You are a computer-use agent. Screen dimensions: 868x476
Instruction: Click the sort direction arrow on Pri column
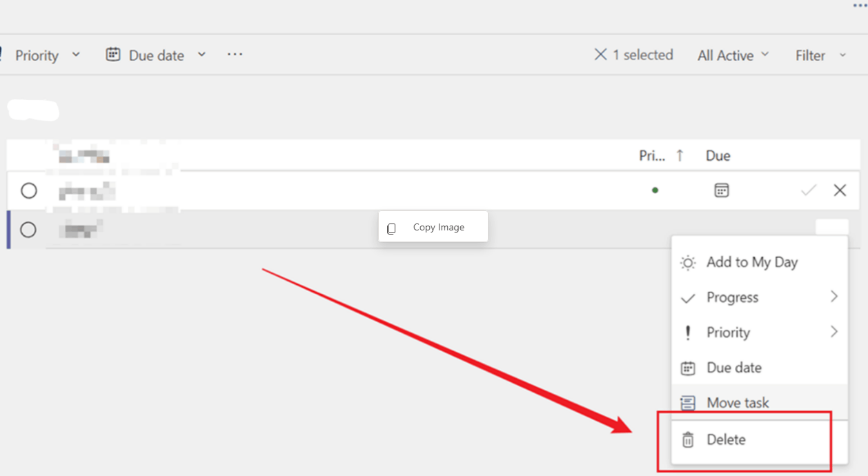(x=680, y=155)
